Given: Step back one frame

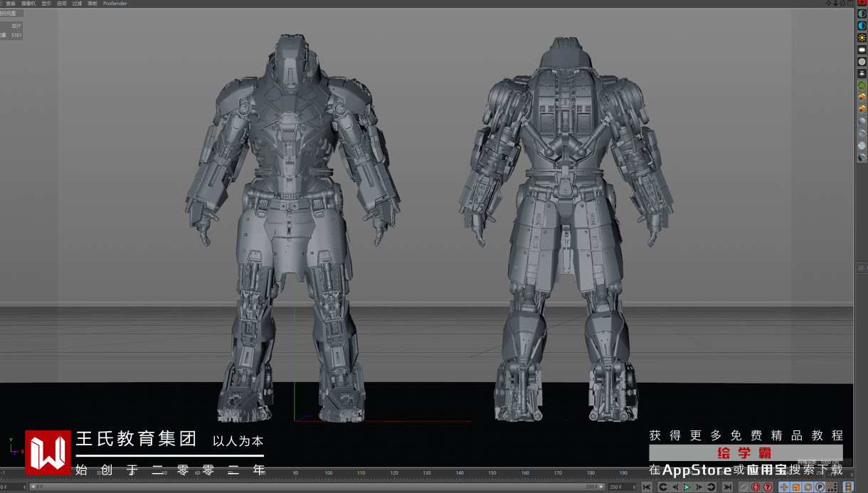Looking at the screenshot, I should (x=675, y=487).
